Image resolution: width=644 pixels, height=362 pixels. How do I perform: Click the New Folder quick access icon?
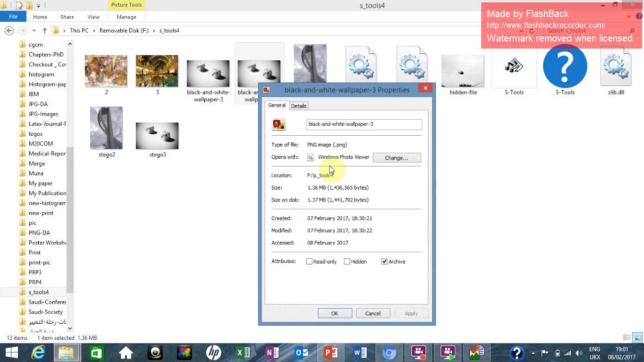[x=29, y=6]
